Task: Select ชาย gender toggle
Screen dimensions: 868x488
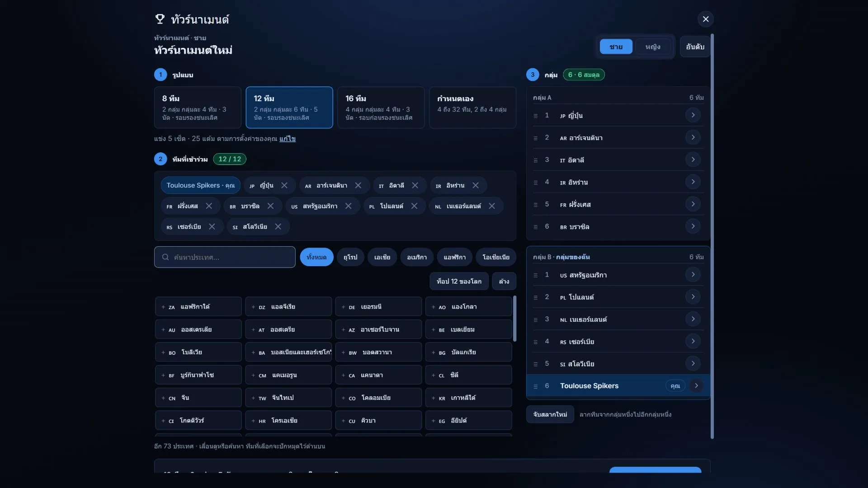Action: 616,47
